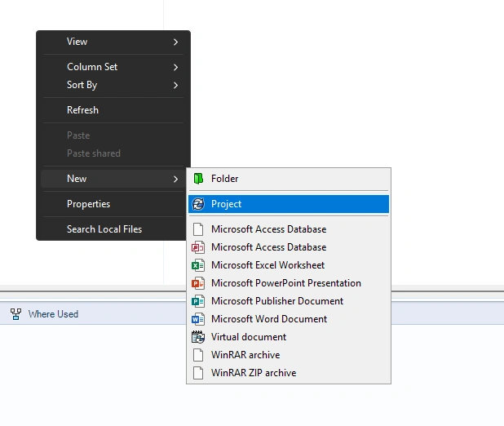The height and width of the screenshot is (426, 504).
Task: Click the Project icon in New submenu
Action: [197, 204]
